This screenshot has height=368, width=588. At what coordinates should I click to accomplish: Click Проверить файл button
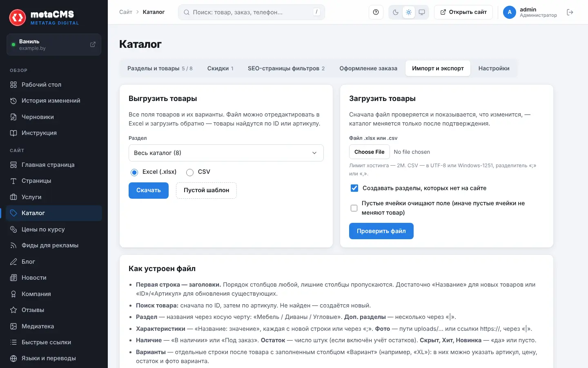tap(381, 231)
